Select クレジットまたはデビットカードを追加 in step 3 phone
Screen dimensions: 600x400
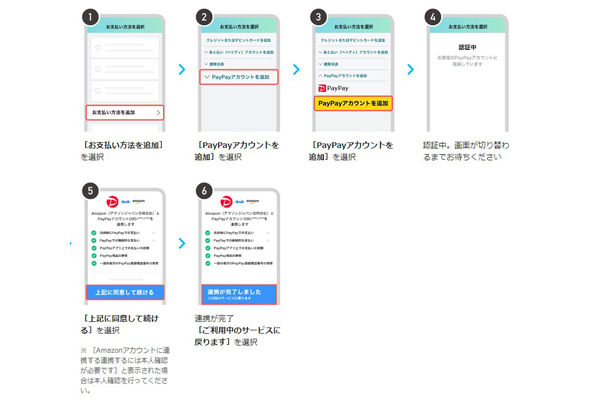pos(353,40)
